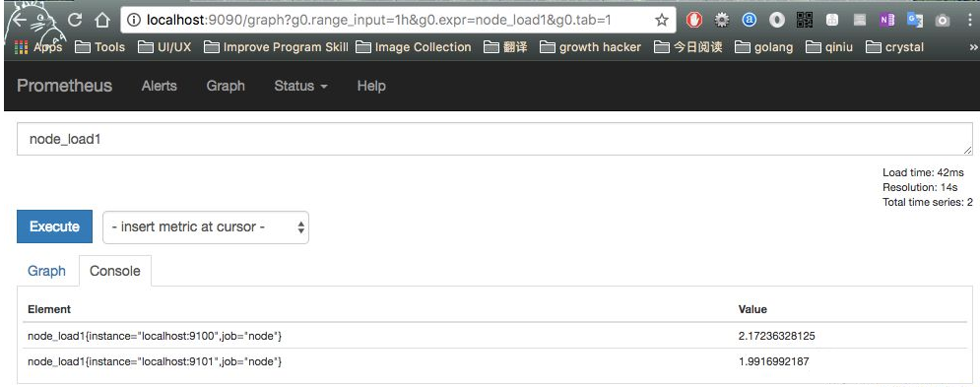Viewport: 980px width, 387px height.
Task: Open the insert metric at cursor dropdown
Action: 206,226
